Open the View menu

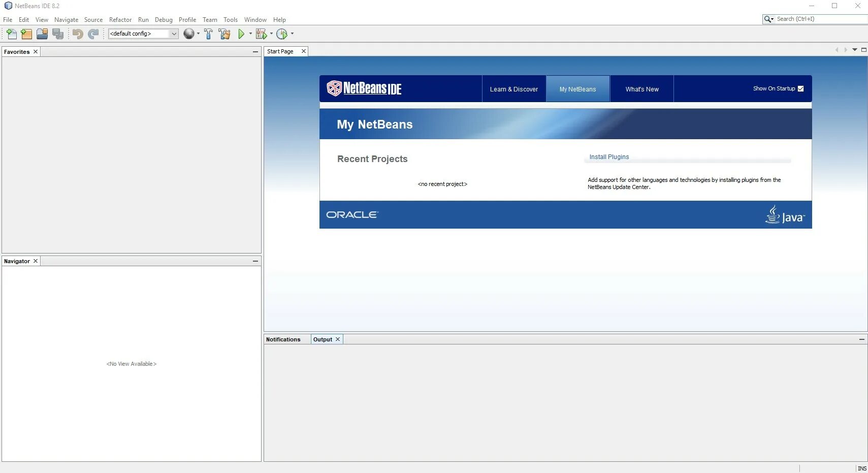pos(42,20)
